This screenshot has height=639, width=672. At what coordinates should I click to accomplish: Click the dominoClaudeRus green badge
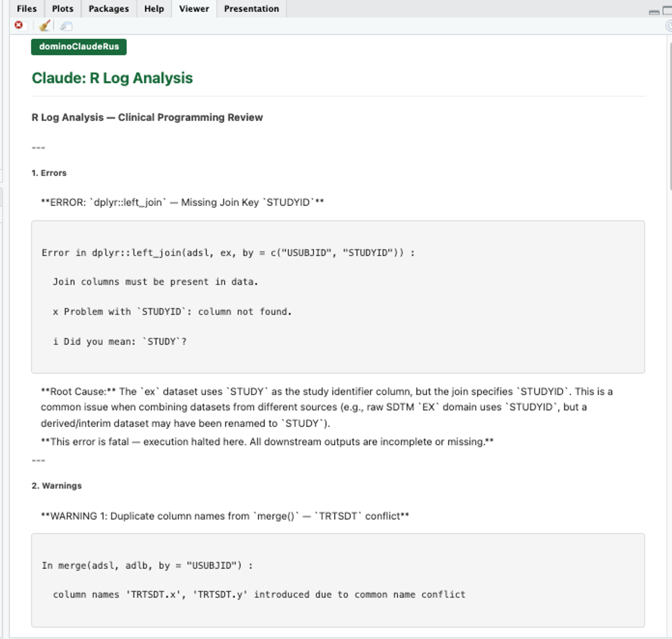[79, 47]
